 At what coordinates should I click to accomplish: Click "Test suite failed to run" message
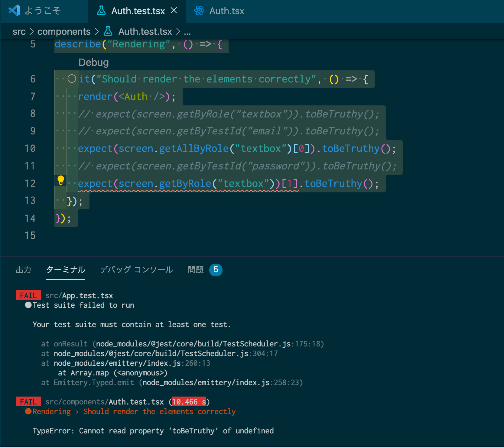[x=83, y=305]
